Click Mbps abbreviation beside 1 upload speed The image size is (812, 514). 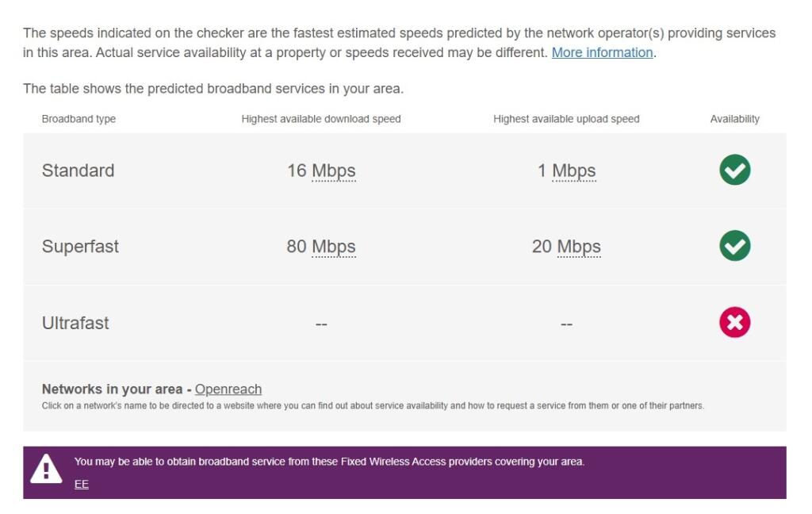pyautogui.click(x=574, y=171)
